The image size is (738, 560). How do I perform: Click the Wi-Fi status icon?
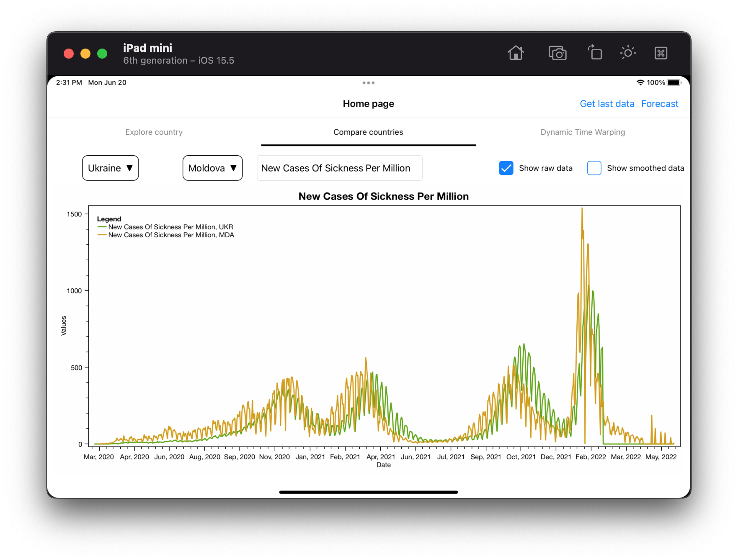pos(640,82)
